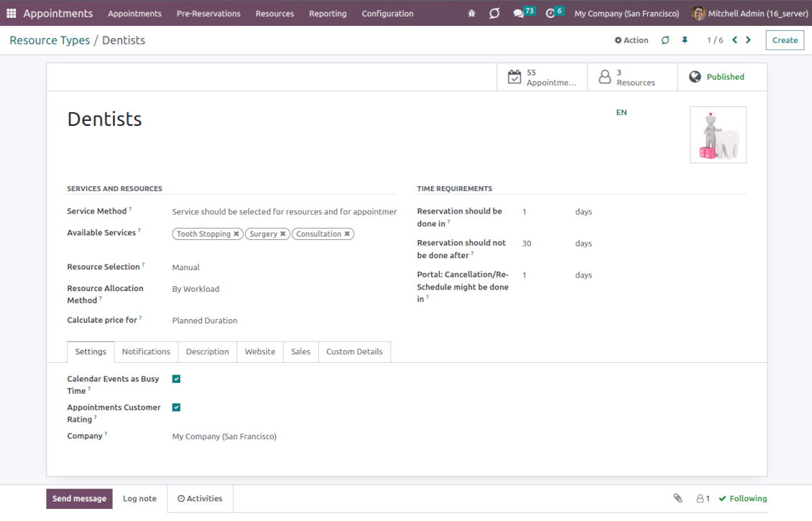Expand the Resource Selection dropdown
Screen dimensions: 812x521
283,267
